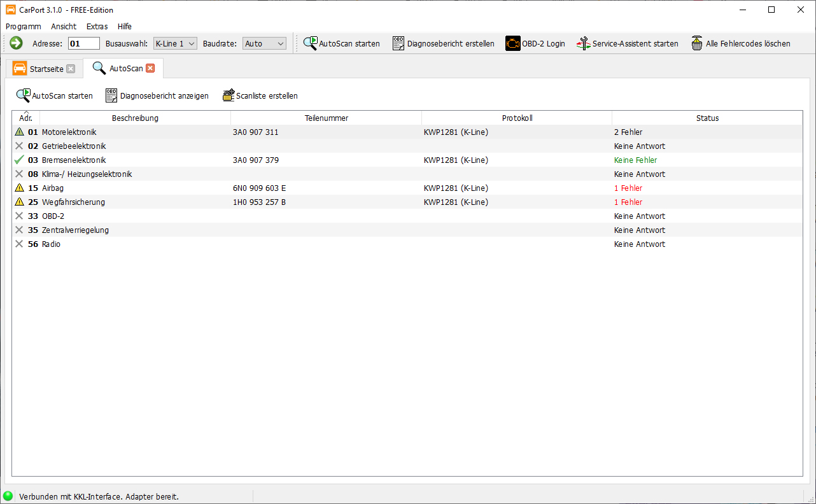The image size is (816, 504).
Task: Click the Adresse input field
Action: click(x=84, y=43)
